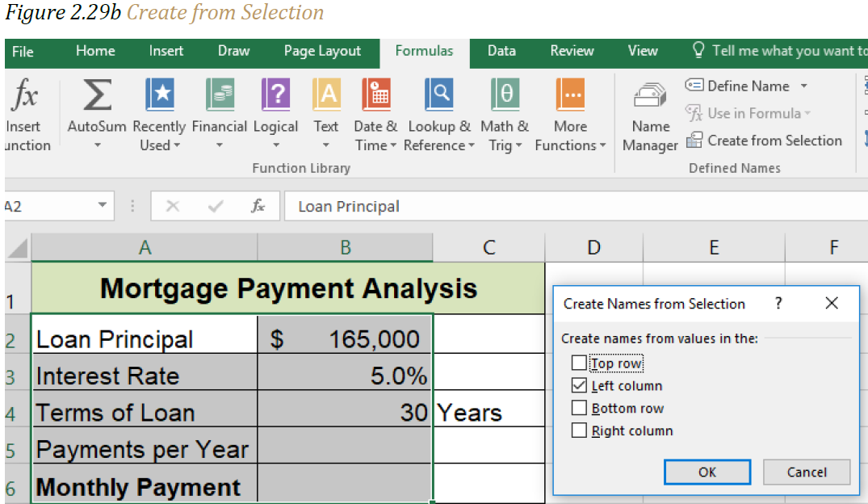Image resolution: width=868 pixels, height=504 pixels.
Task: Expand the Logical dropdown arrow
Action: 275,145
